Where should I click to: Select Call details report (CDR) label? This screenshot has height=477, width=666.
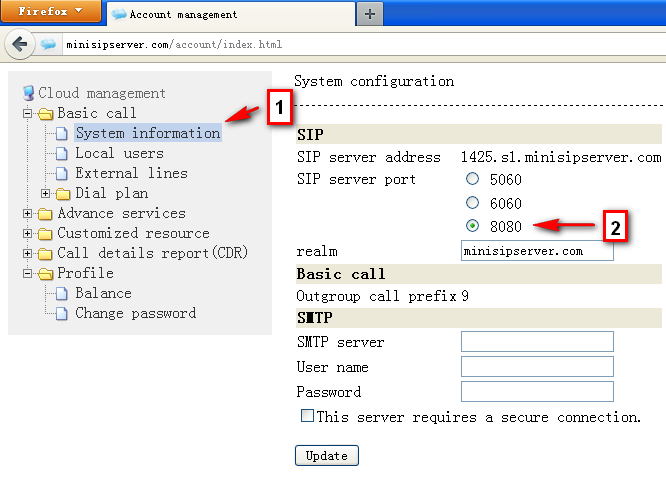tap(152, 253)
